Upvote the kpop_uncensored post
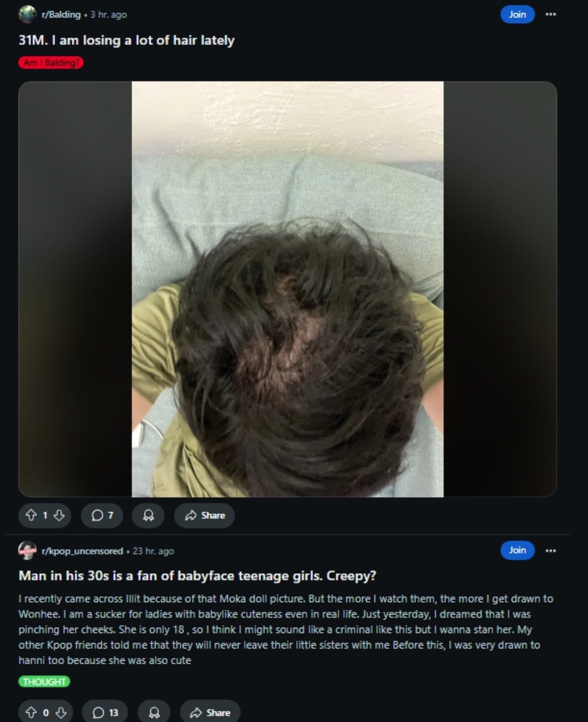588x722 pixels. [31, 713]
